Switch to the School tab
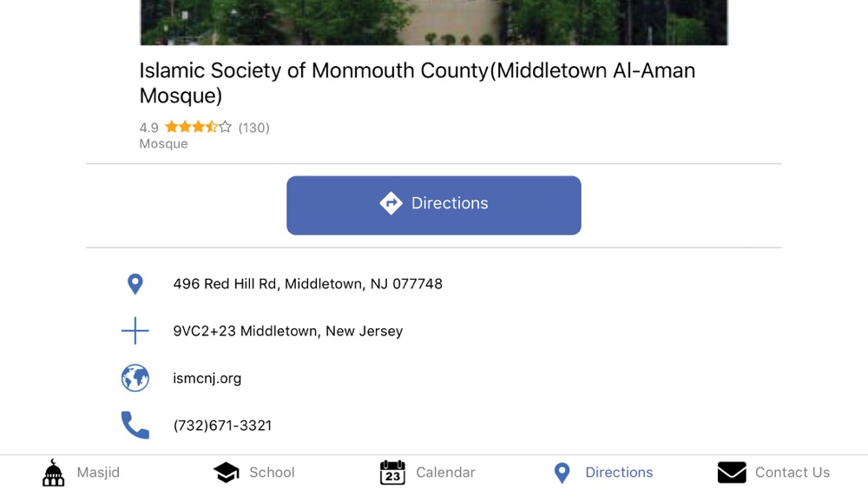 (x=272, y=472)
